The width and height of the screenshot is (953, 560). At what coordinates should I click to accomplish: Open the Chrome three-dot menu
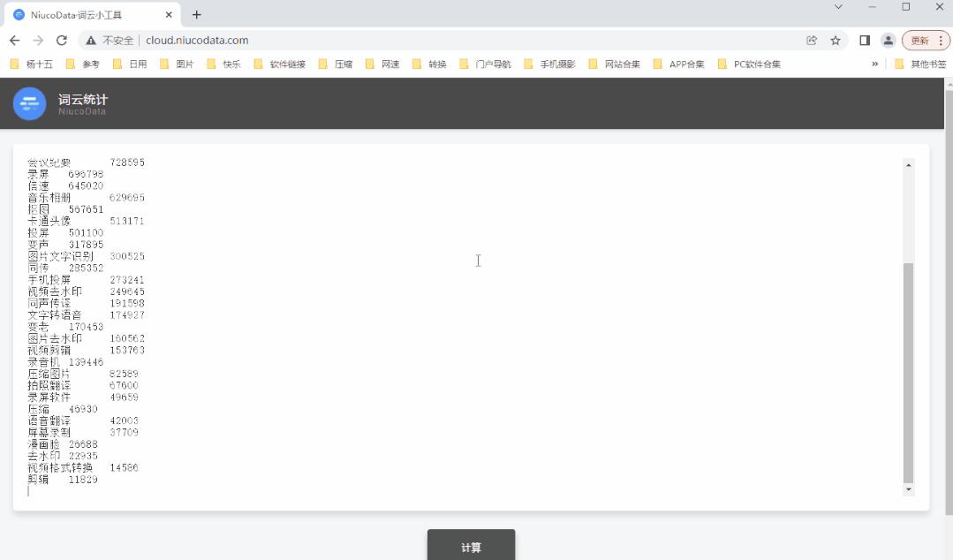tap(941, 40)
